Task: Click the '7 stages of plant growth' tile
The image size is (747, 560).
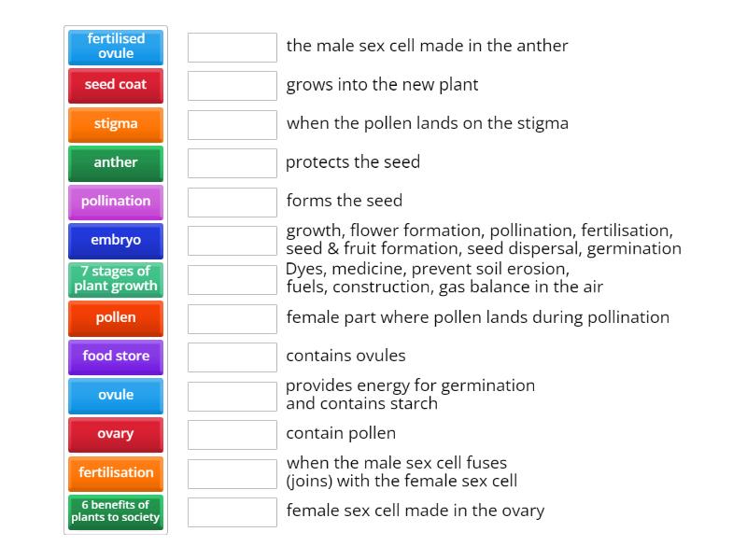Action: pos(116,279)
